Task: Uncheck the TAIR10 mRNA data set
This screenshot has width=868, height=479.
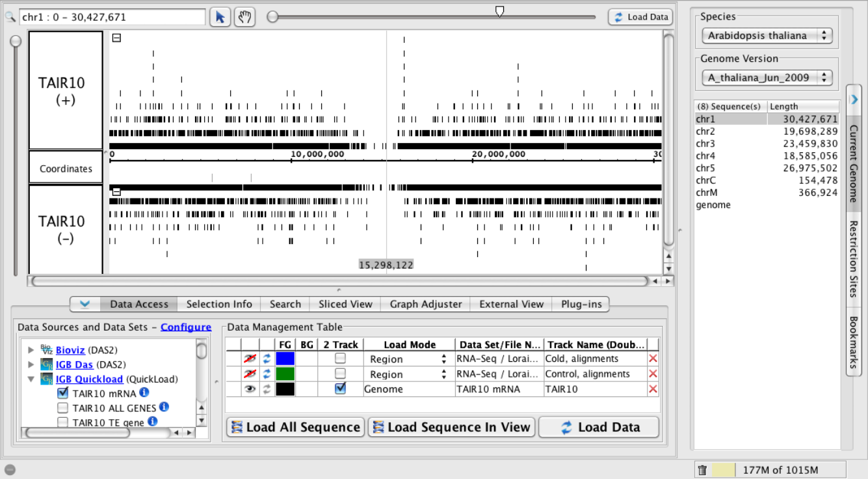Action: point(63,392)
